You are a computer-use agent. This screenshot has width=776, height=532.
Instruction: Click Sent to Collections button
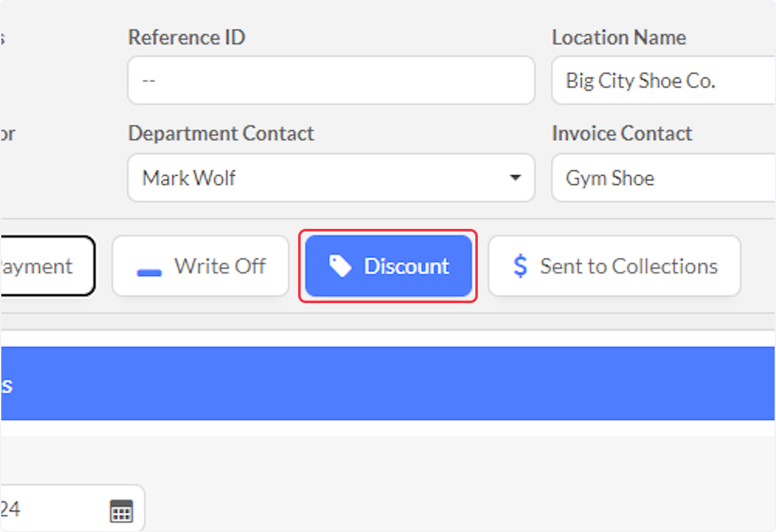[614, 266]
